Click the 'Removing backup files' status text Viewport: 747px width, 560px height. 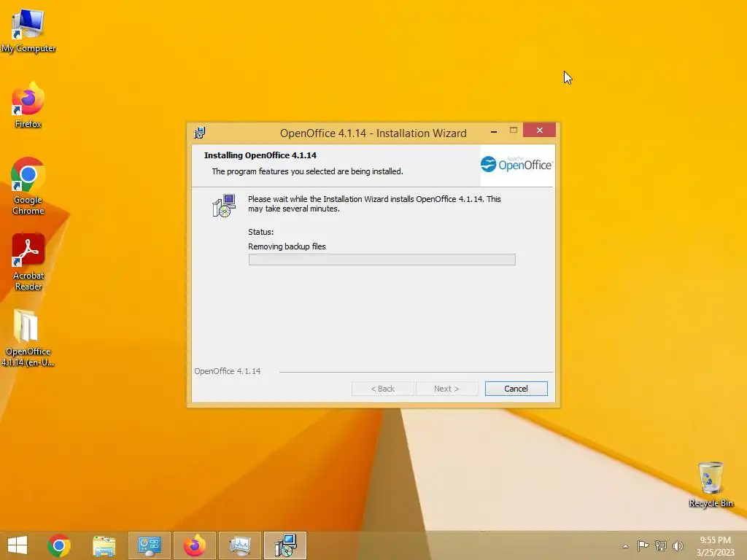(x=287, y=246)
